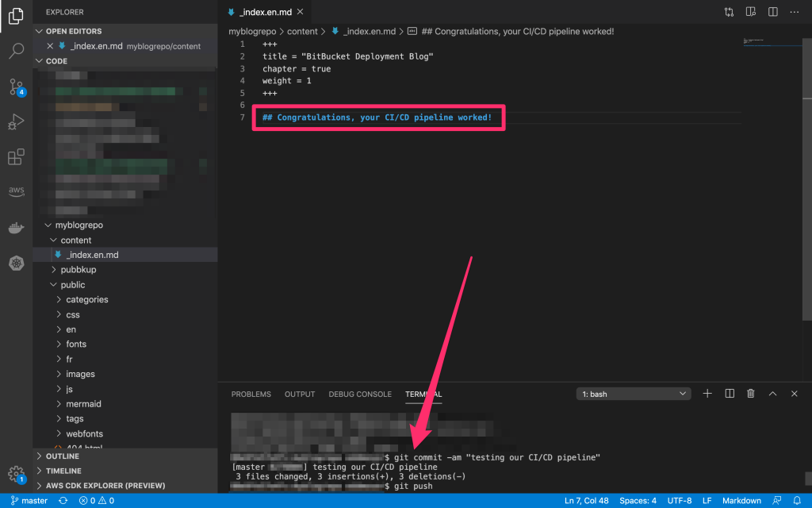Switch to the DEBUG CONSOLE tab

[360, 394]
